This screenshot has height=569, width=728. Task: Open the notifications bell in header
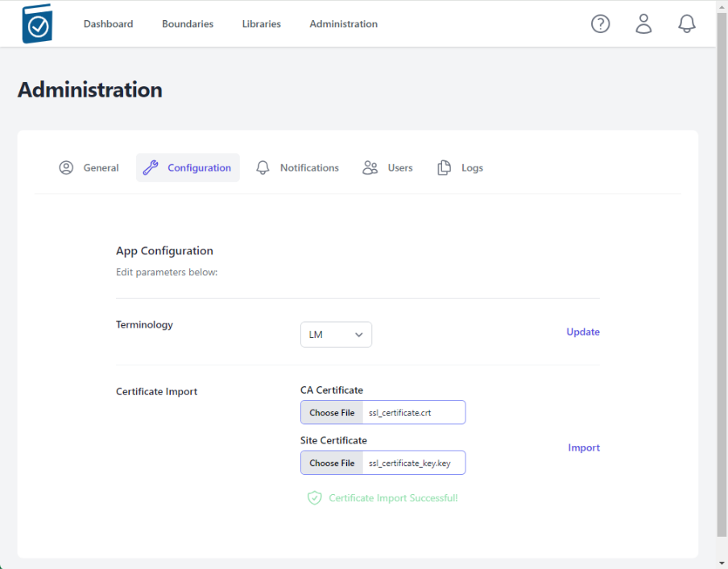coord(687,23)
